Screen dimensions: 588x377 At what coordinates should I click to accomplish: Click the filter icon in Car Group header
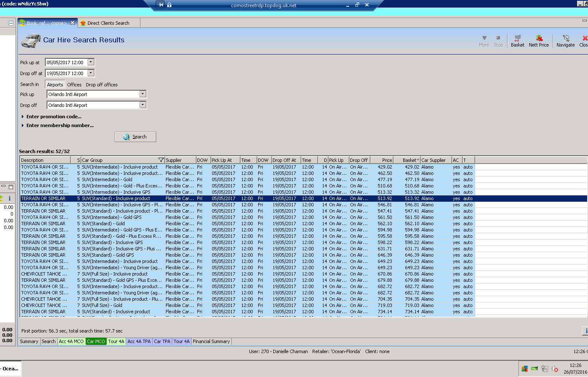[161, 160]
